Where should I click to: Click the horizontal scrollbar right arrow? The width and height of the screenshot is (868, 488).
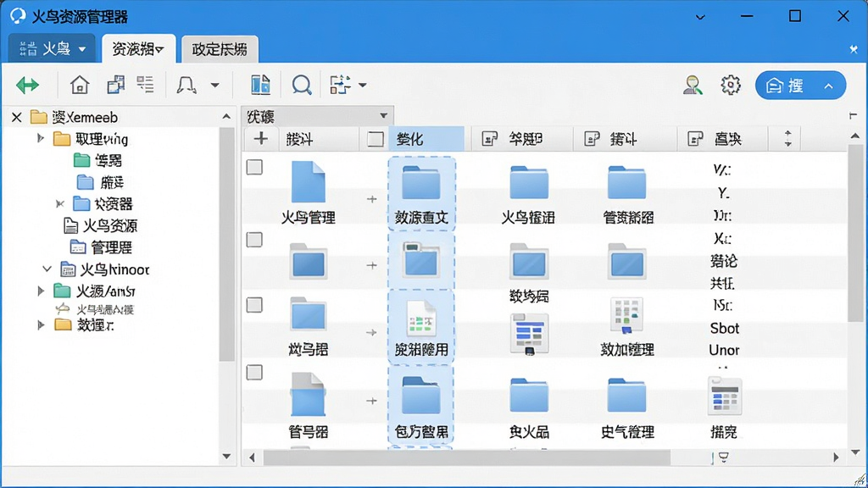836,457
